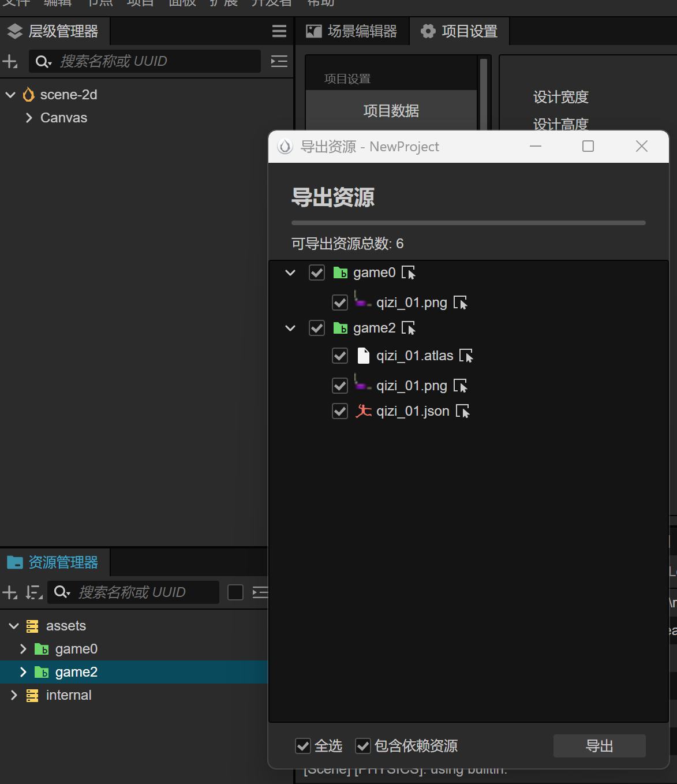Click the game0 folder locate icon in dialog
The image size is (677, 784).
pos(409,272)
